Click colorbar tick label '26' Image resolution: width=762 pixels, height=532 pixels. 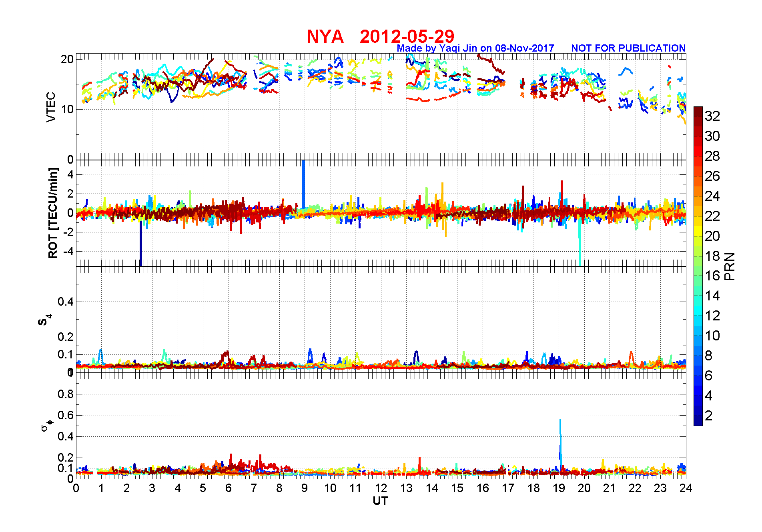(x=712, y=176)
